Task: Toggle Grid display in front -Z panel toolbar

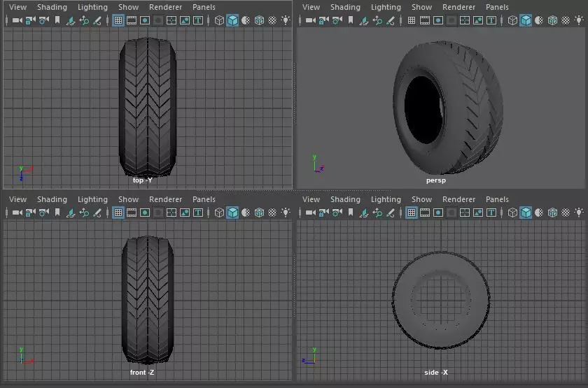Action: click(118, 213)
